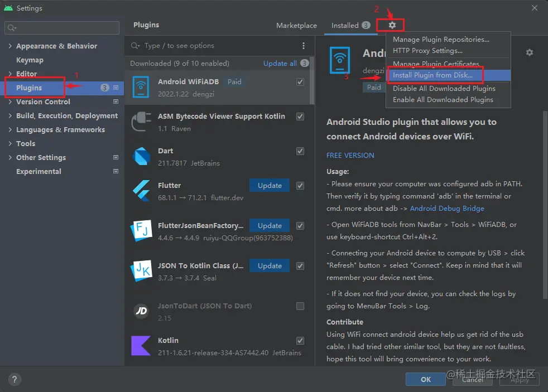Image resolution: width=548 pixels, height=392 pixels.
Task: Open the FREE VERSION link
Action: pyautogui.click(x=350, y=156)
